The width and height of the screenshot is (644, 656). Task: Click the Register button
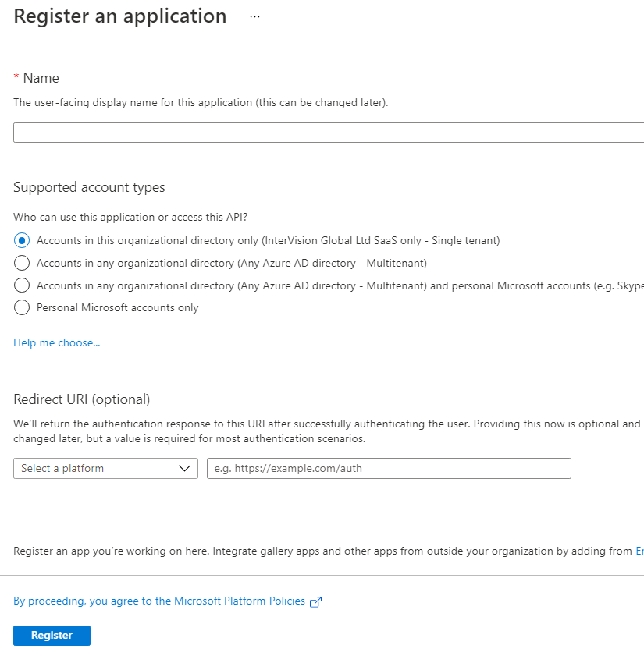[52, 635]
